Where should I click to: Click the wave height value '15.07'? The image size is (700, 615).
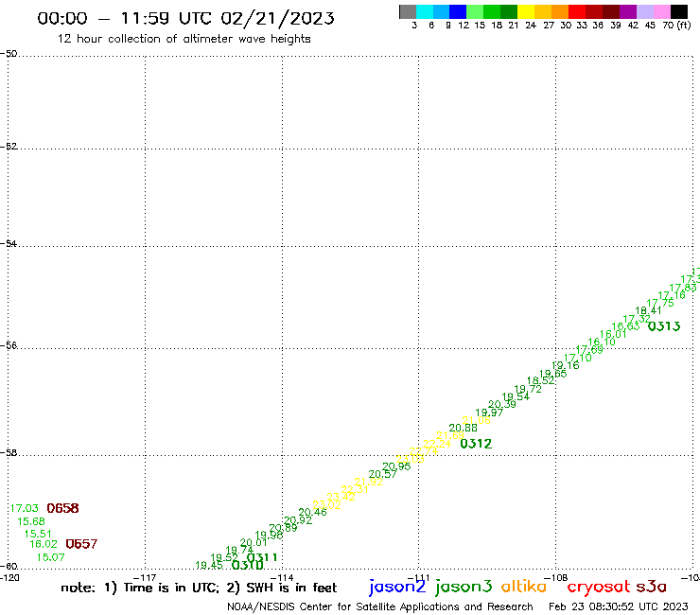coord(50,557)
